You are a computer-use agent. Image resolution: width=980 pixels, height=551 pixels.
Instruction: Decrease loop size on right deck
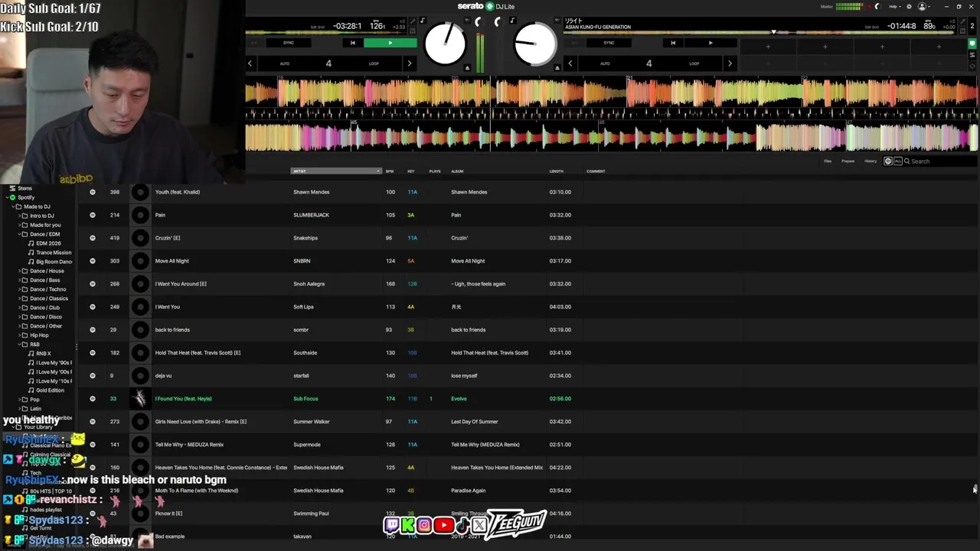[x=570, y=64]
